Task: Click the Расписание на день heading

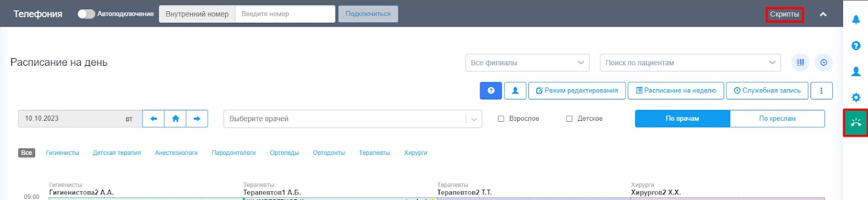Action: 59,62
